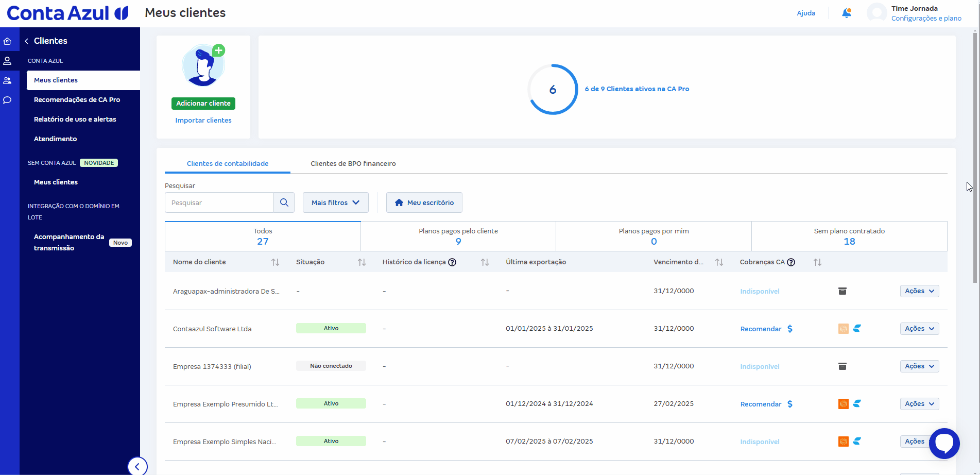The height and width of the screenshot is (475, 980).
Task: Sort by Vencimento column arrows
Action: 719,262
